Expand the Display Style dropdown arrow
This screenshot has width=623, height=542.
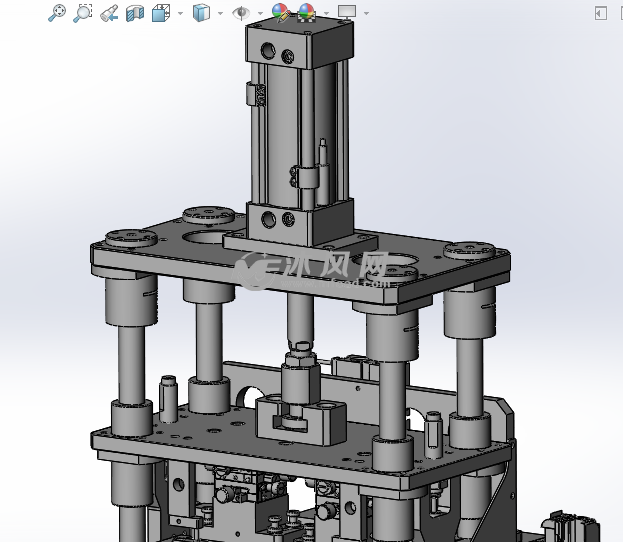(x=220, y=14)
